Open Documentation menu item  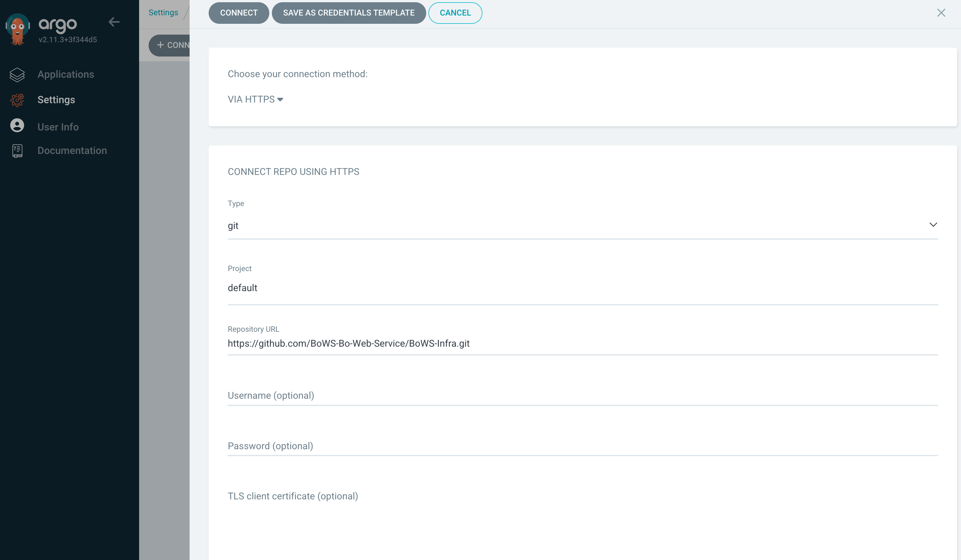(x=72, y=150)
